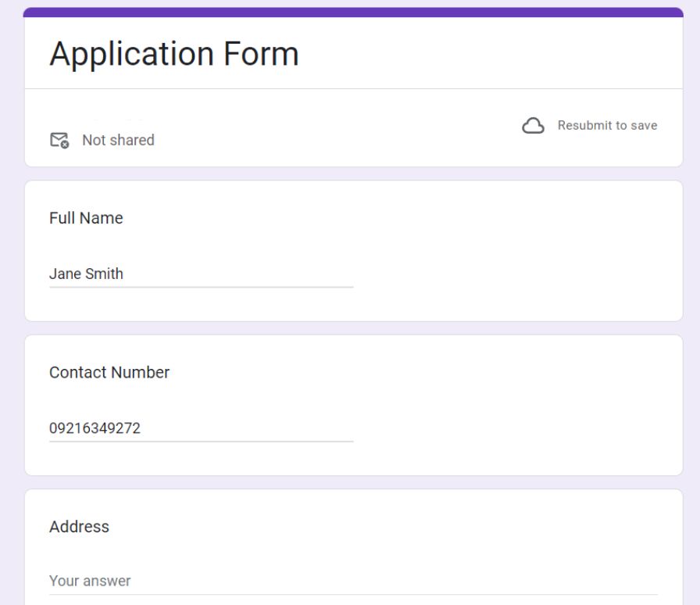Viewport: 700px width, 605px height.
Task: Select the Contact Number answer field
Action: (199, 428)
